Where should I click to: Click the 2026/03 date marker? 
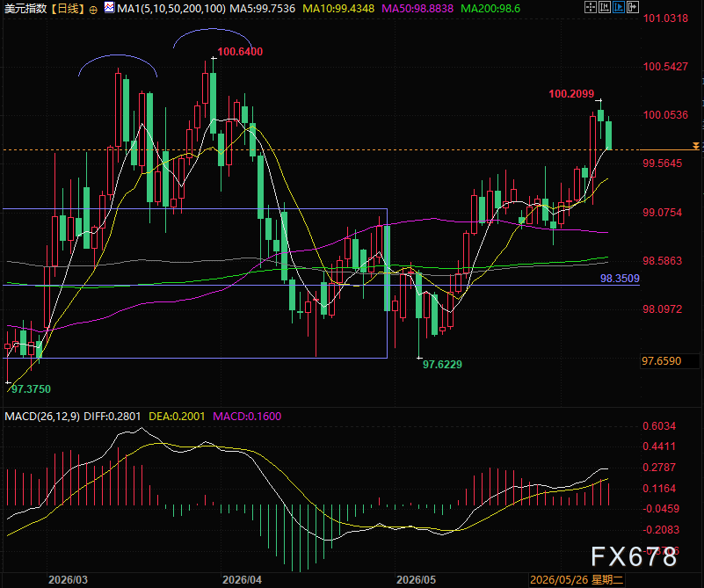pos(68,580)
